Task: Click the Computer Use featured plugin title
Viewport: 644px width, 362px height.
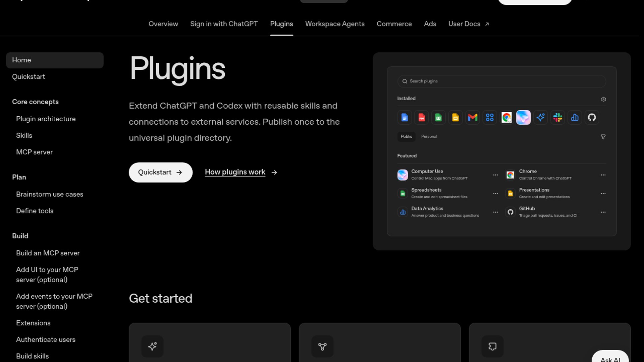Action: (427, 171)
